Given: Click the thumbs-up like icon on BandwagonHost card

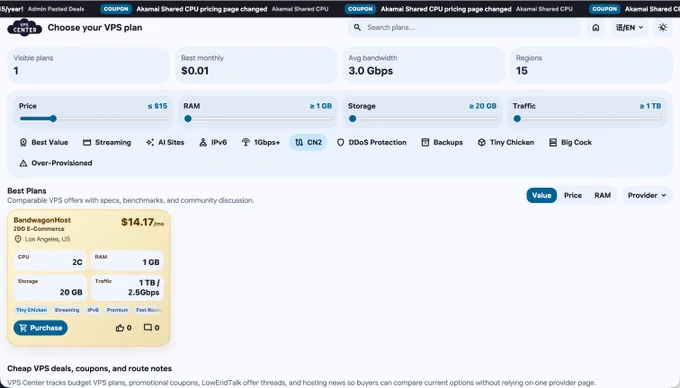Looking at the screenshot, I should tap(120, 328).
